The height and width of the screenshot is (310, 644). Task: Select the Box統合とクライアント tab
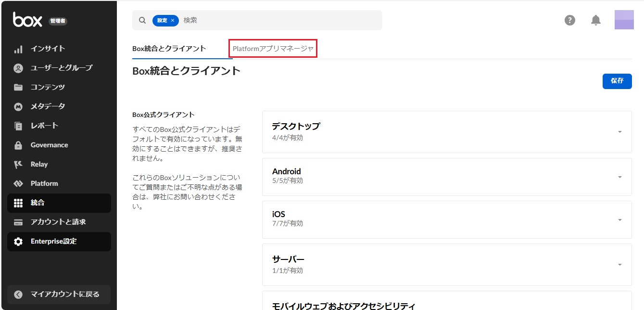[169, 49]
